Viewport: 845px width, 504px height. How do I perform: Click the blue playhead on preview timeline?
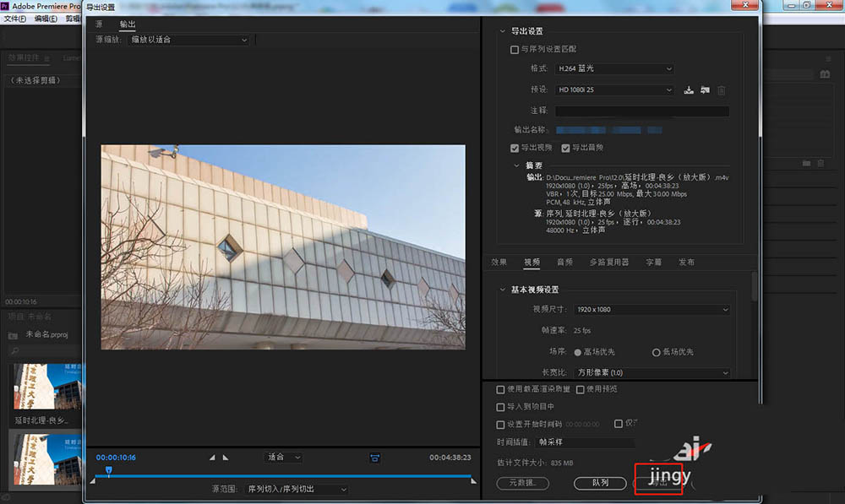108,469
